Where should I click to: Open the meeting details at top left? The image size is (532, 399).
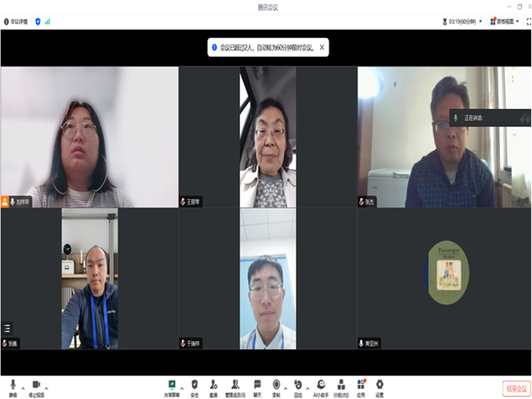coord(15,21)
